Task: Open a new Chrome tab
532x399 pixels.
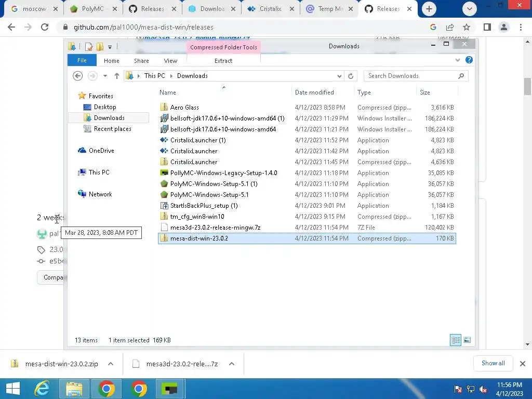Action: [x=429, y=9]
